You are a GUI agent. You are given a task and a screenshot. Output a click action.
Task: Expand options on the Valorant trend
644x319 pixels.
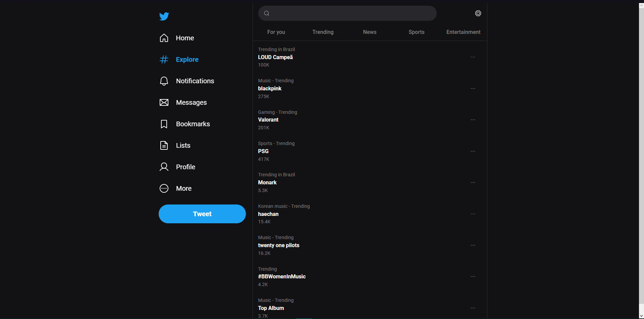[473, 120]
